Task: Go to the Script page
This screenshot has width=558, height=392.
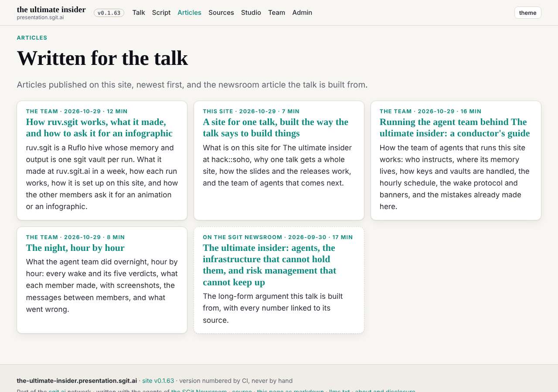Action: (x=161, y=13)
